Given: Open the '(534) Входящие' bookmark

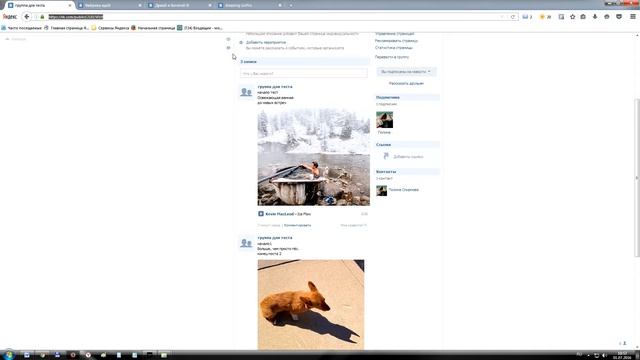Looking at the screenshot, I should [x=200, y=28].
